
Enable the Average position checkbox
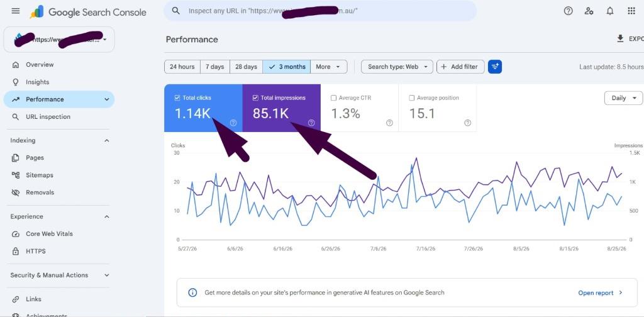411,97
